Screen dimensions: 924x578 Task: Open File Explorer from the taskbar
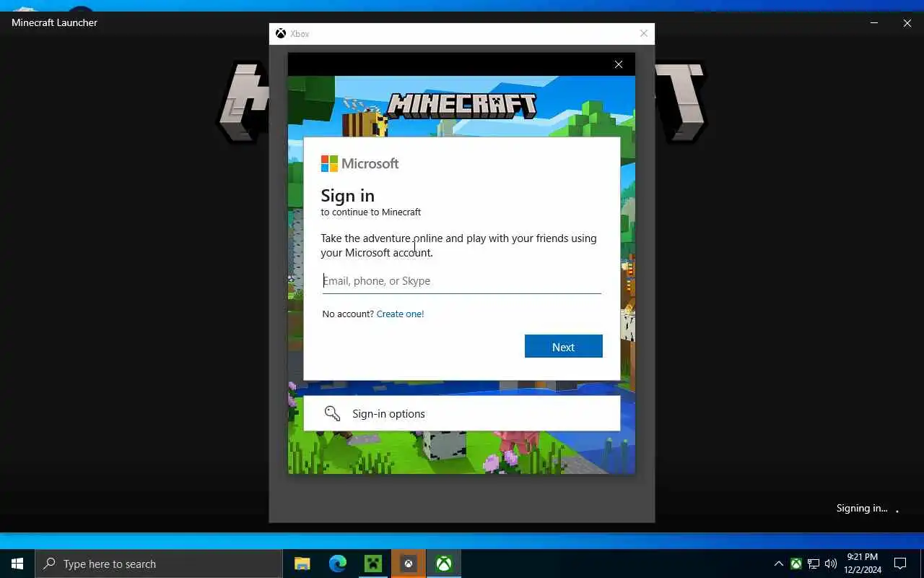pos(302,564)
